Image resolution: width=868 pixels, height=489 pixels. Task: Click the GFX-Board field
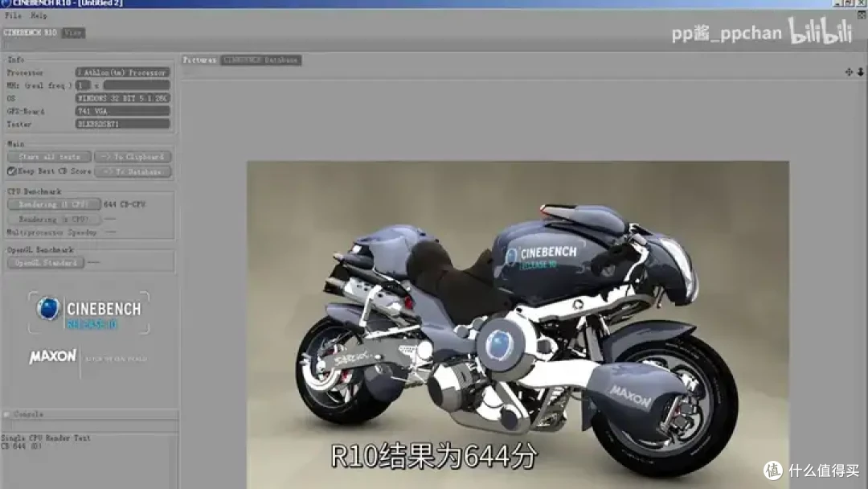coord(122,111)
